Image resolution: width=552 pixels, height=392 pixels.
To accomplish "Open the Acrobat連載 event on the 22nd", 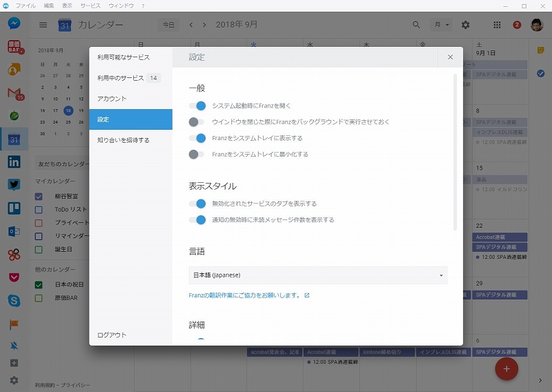I will pyautogui.click(x=500, y=237).
